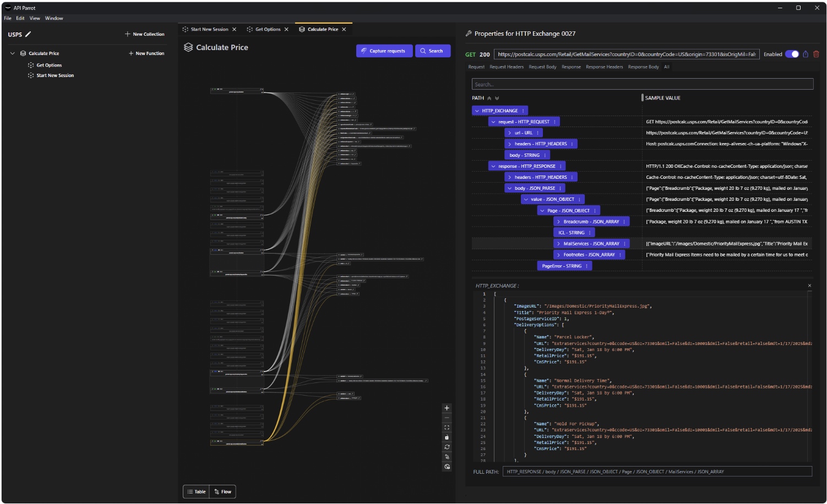
Task: Click the export icon beside Enabled toggle
Action: (806, 54)
